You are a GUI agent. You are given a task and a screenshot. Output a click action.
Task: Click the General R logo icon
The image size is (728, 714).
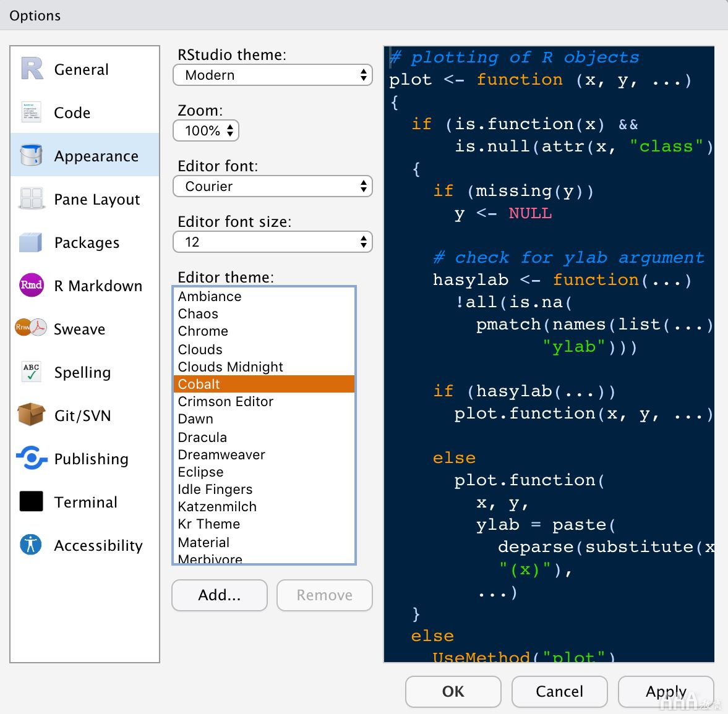[32, 69]
